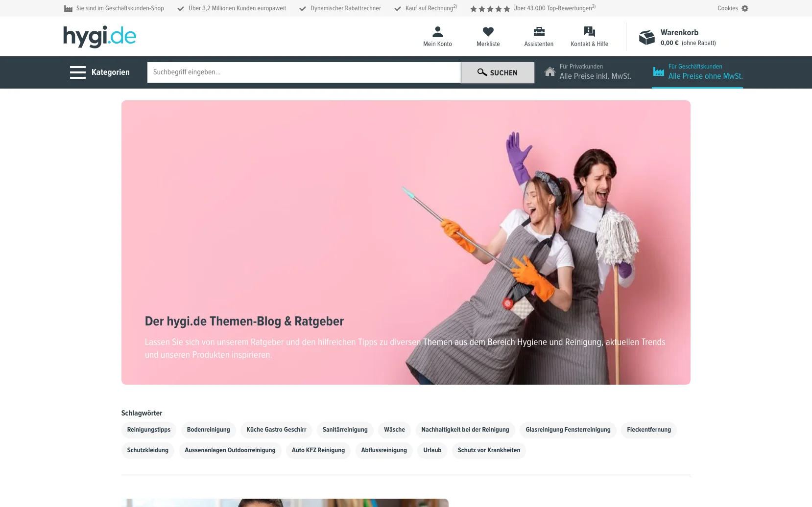This screenshot has height=507, width=812.
Task: Click the Warenkorb 0,00 € total
Action: click(x=669, y=43)
